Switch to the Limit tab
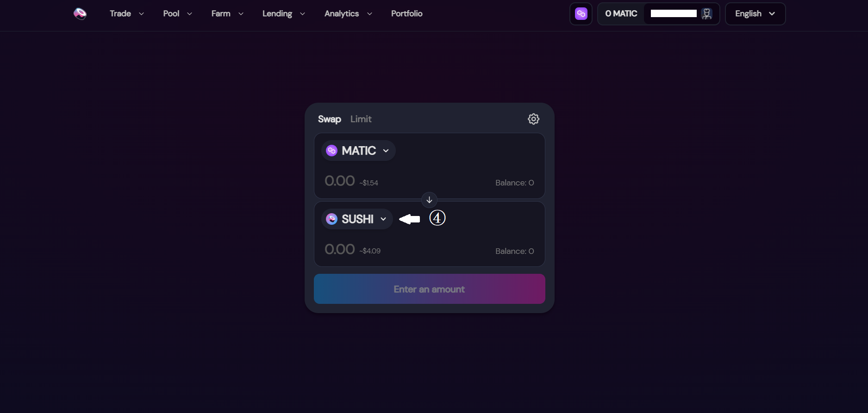This screenshot has width=868, height=413. 361,119
